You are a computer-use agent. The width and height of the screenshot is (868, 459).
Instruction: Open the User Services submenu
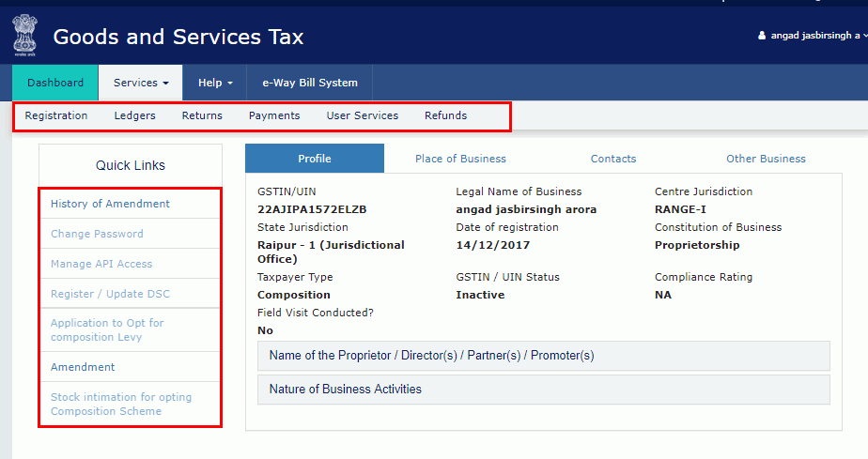tap(362, 115)
